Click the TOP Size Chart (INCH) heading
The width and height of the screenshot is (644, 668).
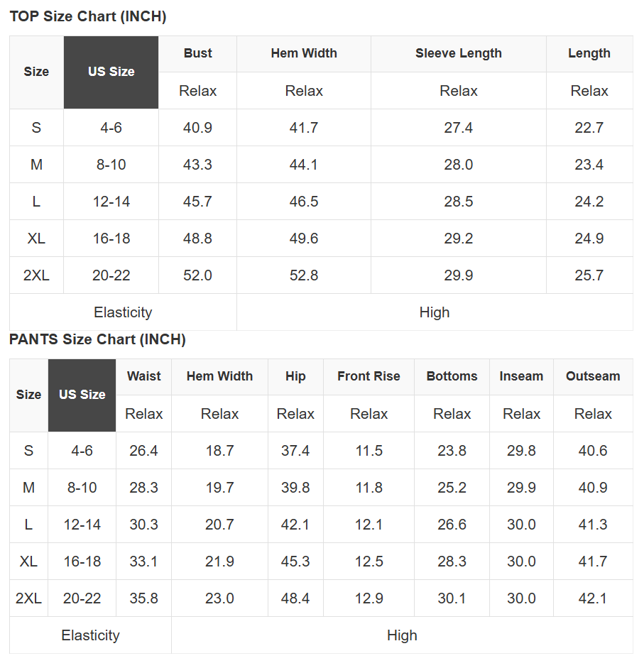(x=87, y=17)
